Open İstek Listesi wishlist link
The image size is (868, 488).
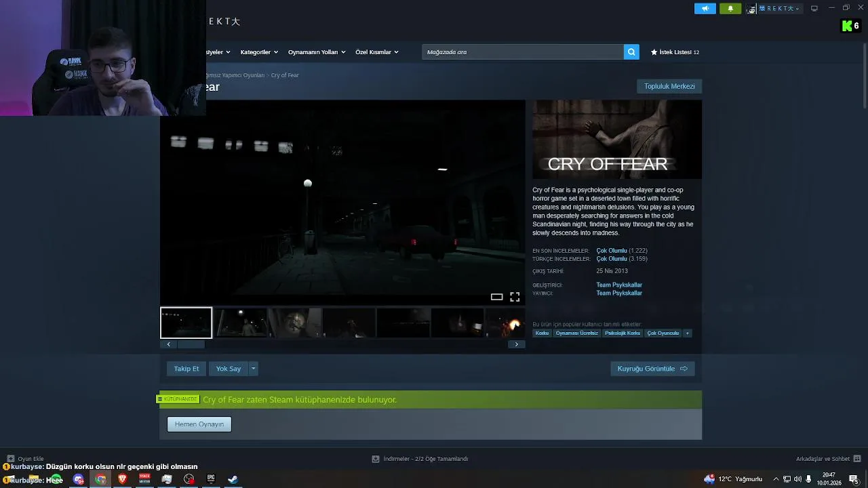tap(675, 52)
